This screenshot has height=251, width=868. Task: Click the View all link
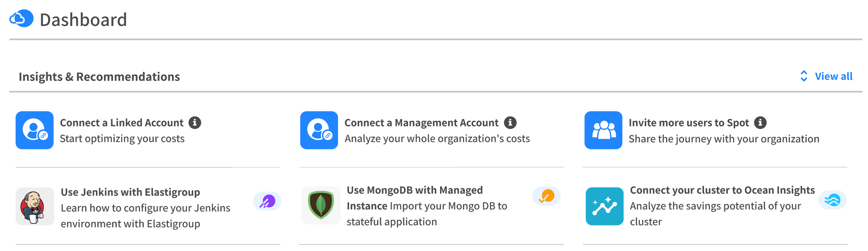coord(833,77)
